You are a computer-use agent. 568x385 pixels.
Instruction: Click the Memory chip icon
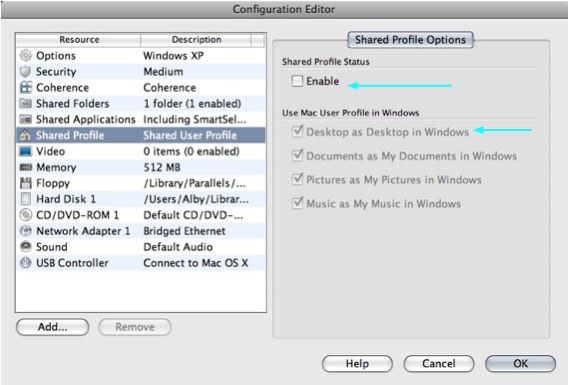pos(25,167)
